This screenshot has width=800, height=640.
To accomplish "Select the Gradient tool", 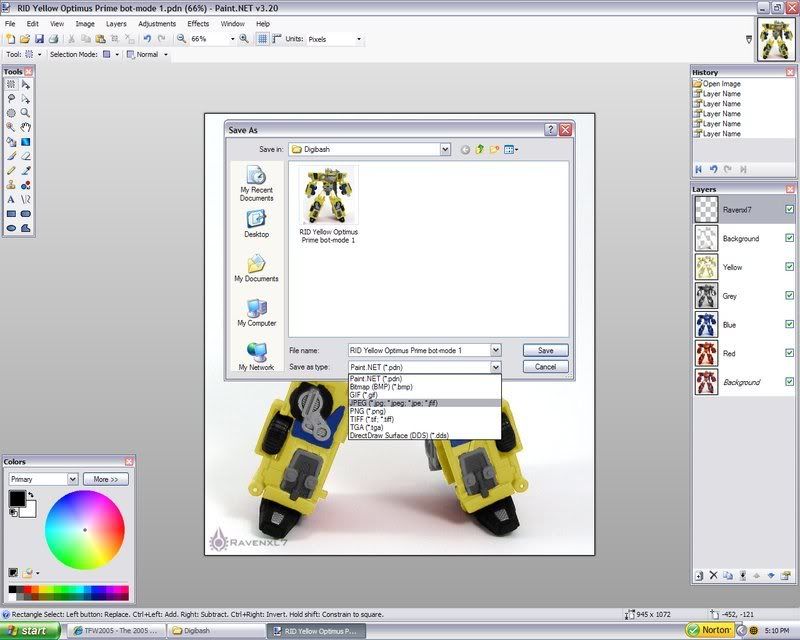I will pos(26,142).
